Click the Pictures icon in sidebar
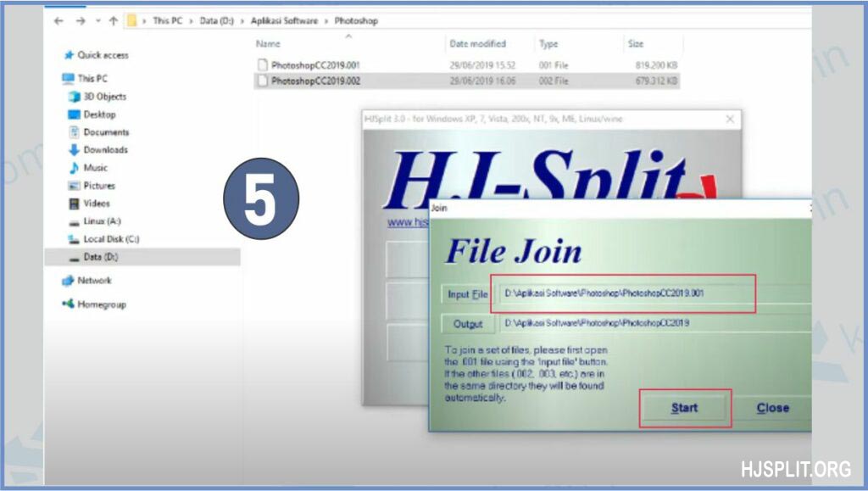The height and width of the screenshot is (491, 868). pos(75,186)
